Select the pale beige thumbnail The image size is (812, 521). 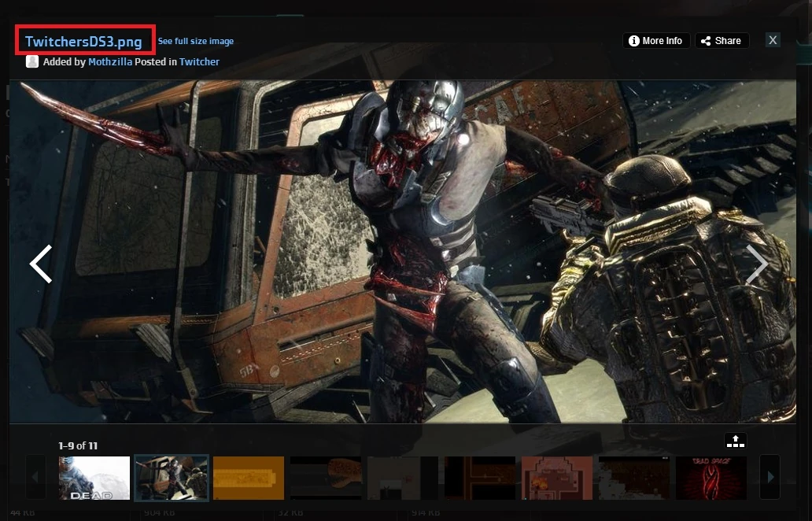point(403,478)
